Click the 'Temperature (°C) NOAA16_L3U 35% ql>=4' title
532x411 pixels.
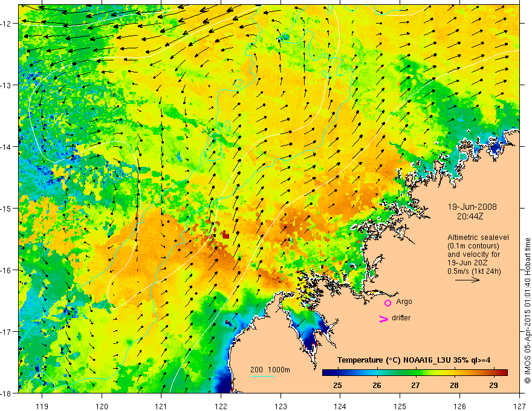(x=414, y=360)
